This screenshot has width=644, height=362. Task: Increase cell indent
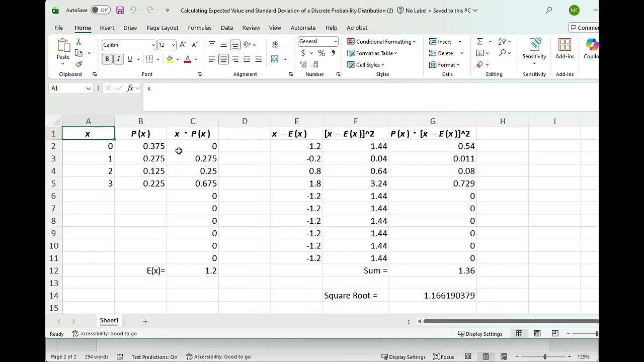[x=258, y=59]
